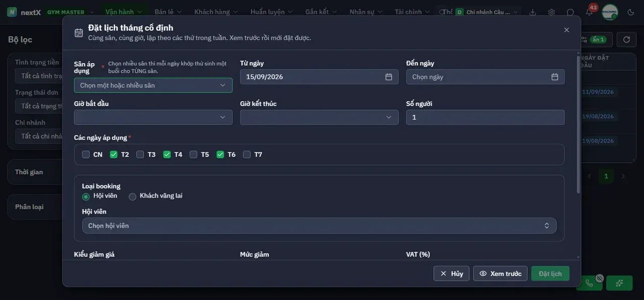Screen dimensions: 644x300
Task: Open the 'Chi nhánh Cầu ...' branch switcher
Action: tap(488, 12)
